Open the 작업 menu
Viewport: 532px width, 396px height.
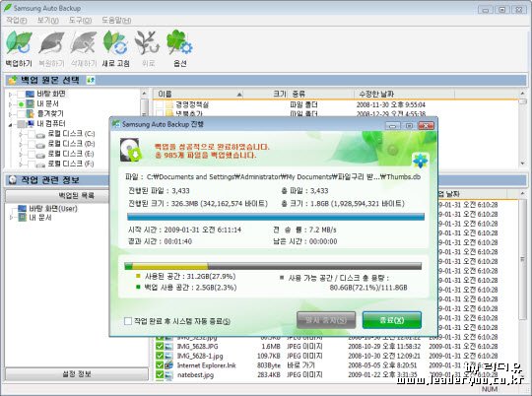click(17, 20)
